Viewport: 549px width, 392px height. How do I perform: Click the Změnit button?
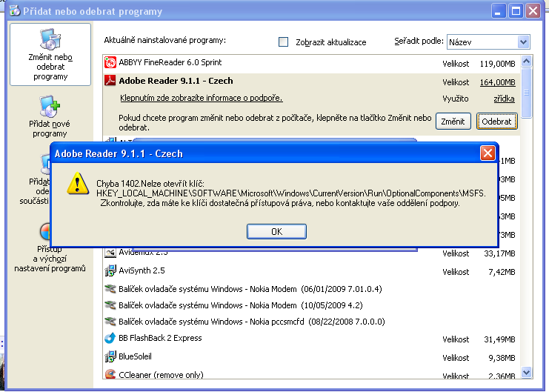pyautogui.click(x=453, y=121)
